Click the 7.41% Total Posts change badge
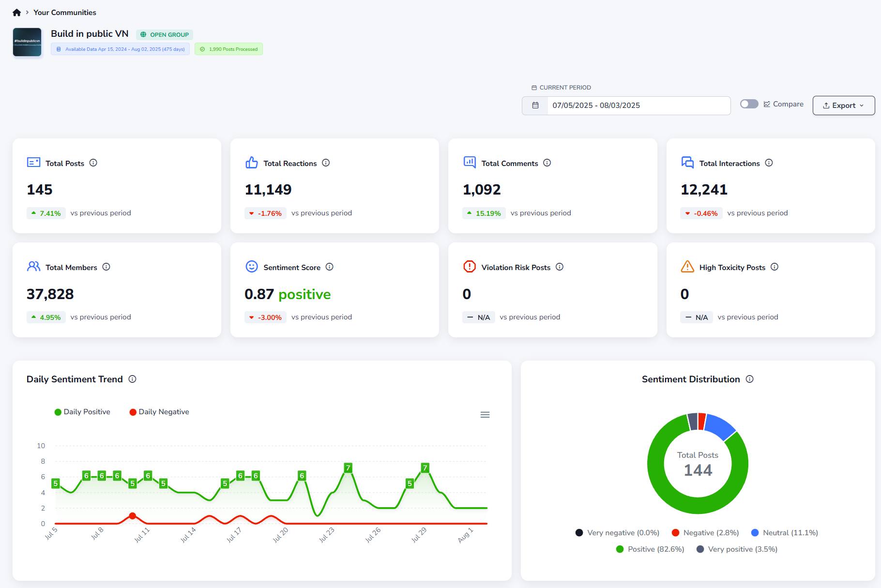 (x=46, y=213)
